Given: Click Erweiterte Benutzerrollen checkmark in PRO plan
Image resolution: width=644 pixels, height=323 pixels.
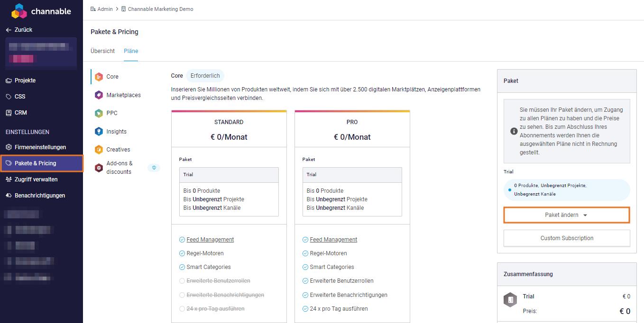Looking at the screenshot, I should pos(305,281).
